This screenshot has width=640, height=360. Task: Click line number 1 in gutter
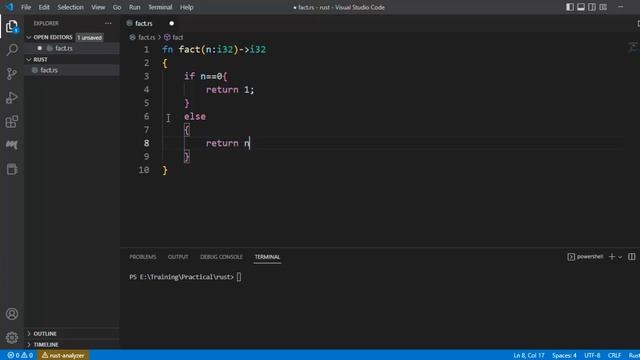[146, 49]
